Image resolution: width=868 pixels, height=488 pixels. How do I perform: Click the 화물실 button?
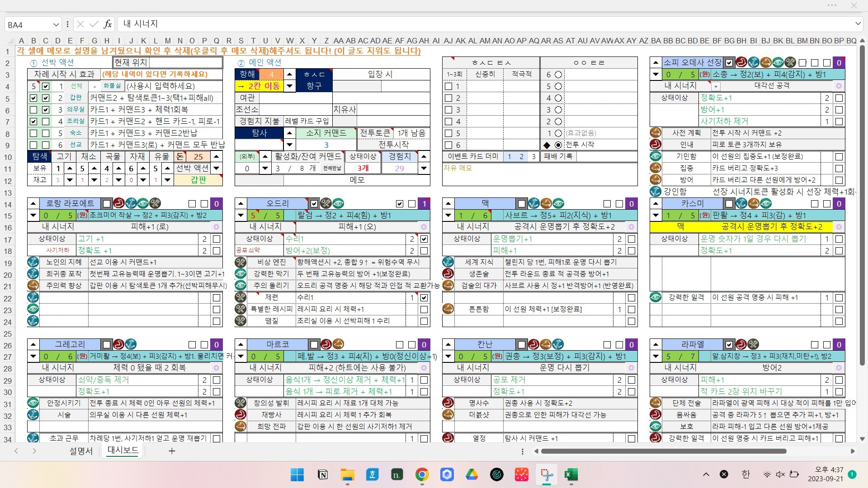(112, 86)
